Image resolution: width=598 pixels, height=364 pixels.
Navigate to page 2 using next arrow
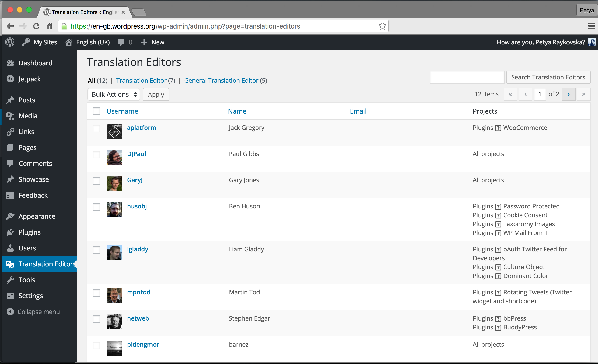569,94
